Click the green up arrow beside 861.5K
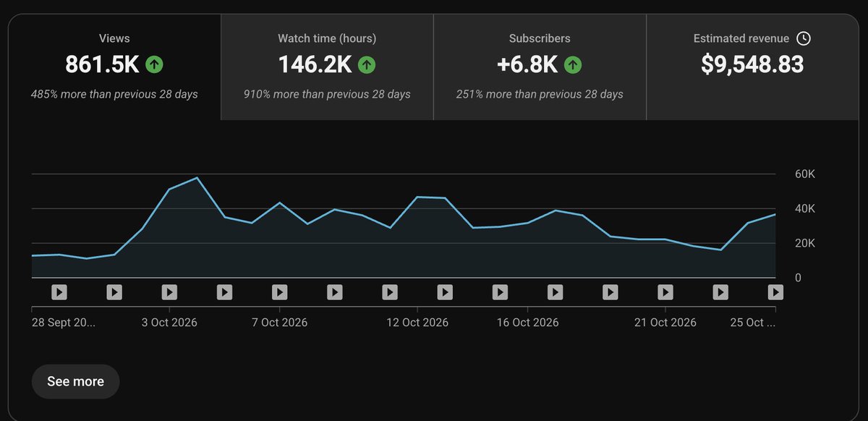This screenshot has height=421, width=868. (154, 64)
